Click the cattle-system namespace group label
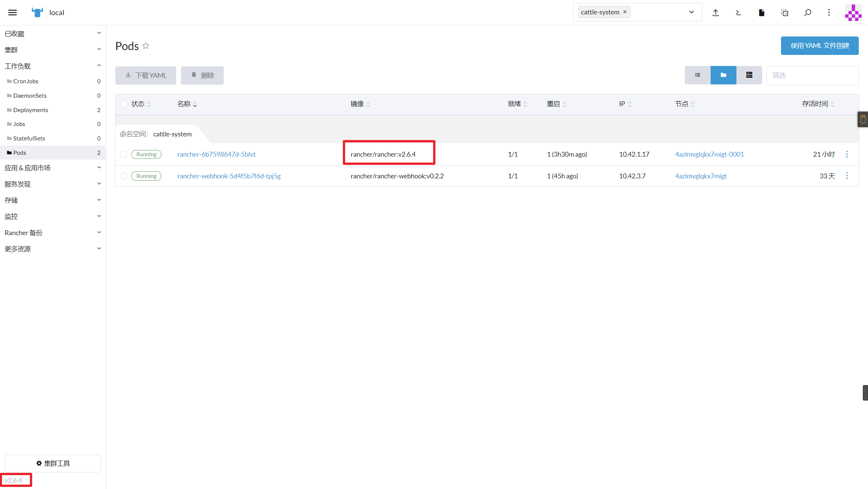This screenshot has width=868, height=489. tap(172, 134)
